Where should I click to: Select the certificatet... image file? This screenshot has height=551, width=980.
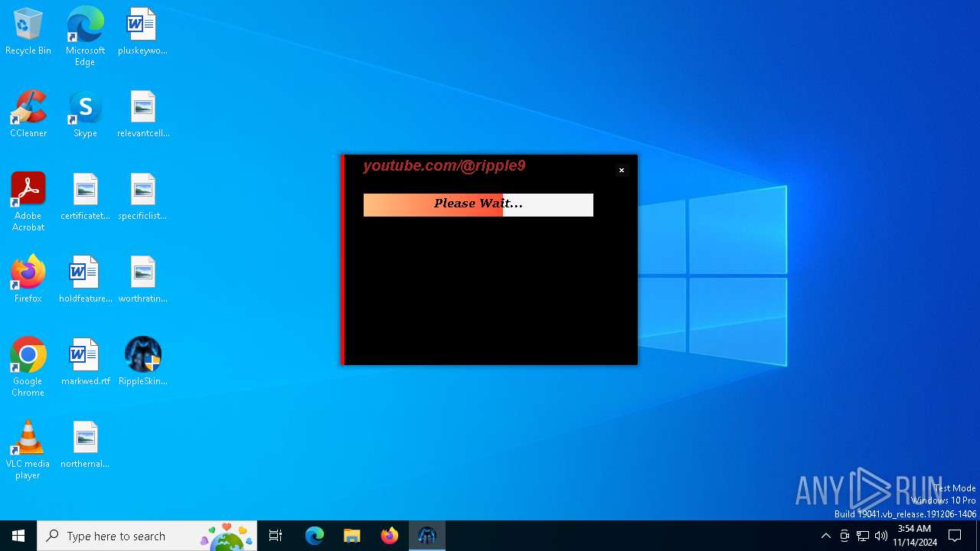pyautogui.click(x=85, y=197)
